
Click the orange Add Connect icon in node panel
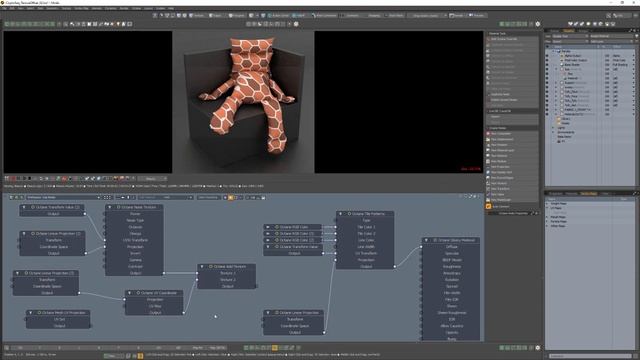click(x=488, y=207)
